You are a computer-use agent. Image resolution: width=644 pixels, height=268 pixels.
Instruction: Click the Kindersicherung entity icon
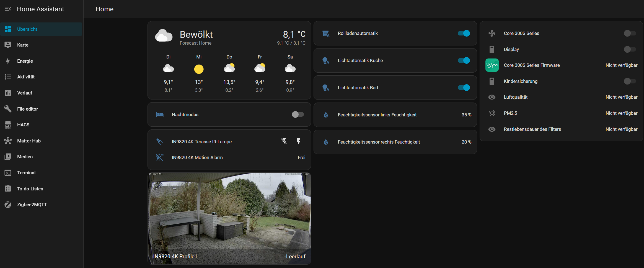pyautogui.click(x=492, y=81)
